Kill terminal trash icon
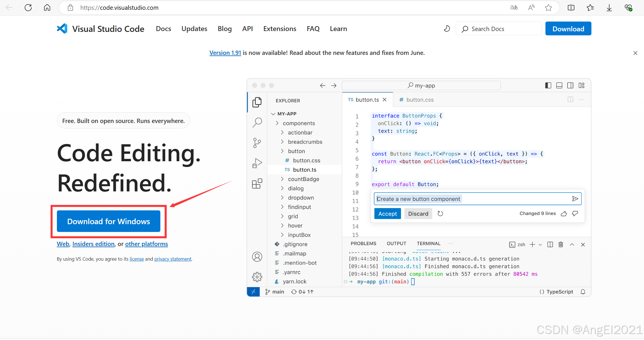 click(561, 245)
